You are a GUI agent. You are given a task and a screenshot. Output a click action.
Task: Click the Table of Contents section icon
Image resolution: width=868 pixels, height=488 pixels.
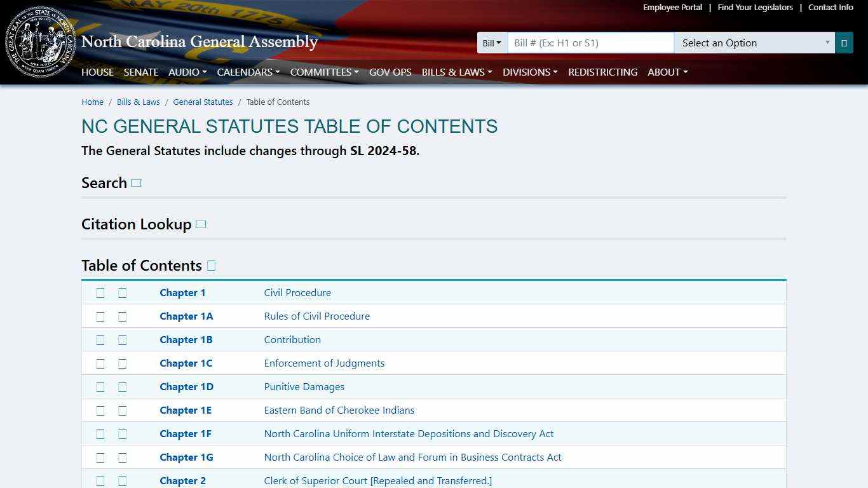[211, 266]
